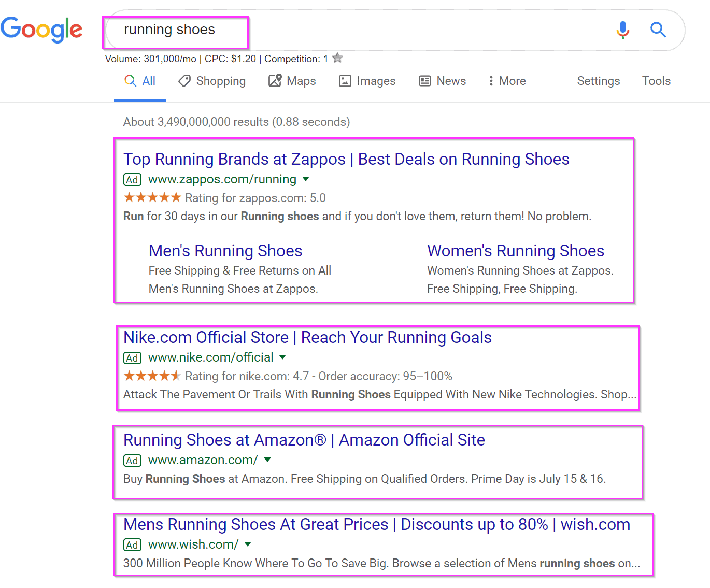Open the Top Running Brands at Zappos ad link
Image resolution: width=710 pixels, height=588 pixels.
click(x=346, y=159)
